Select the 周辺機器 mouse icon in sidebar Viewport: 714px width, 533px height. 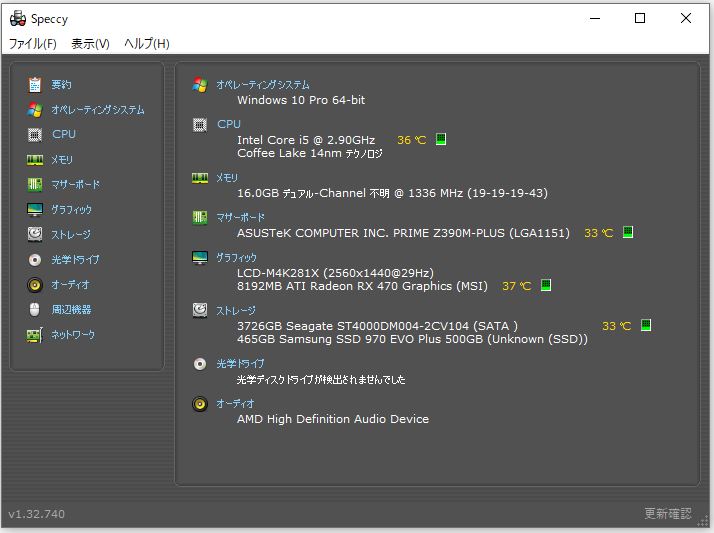35,310
